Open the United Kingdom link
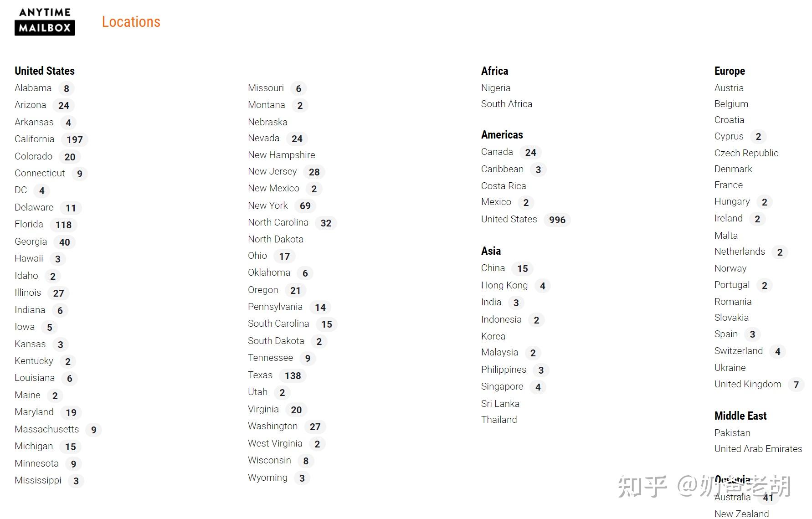The height and width of the screenshot is (519, 812). (759, 384)
